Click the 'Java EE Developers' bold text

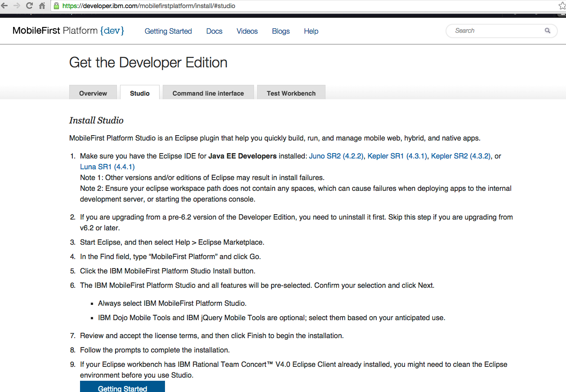tap(243, 156)
